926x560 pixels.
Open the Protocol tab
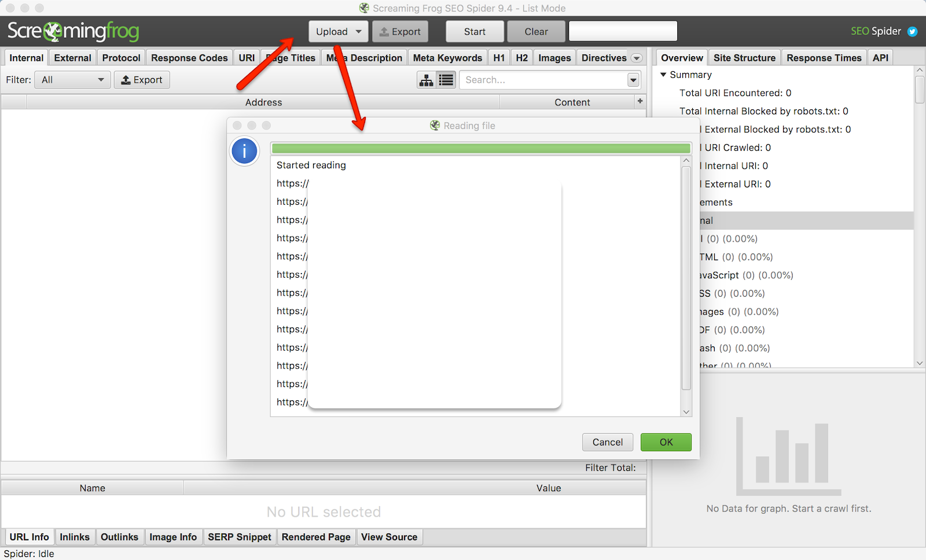point(121,58)
